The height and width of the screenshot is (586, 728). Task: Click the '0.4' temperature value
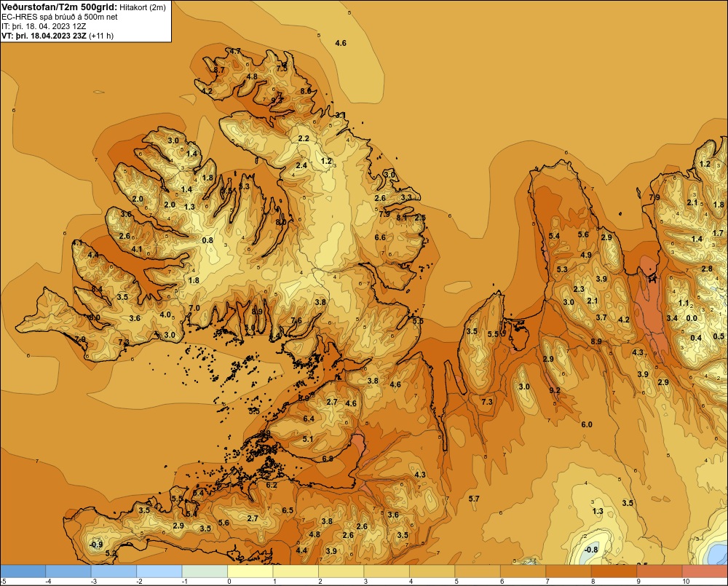696,338
